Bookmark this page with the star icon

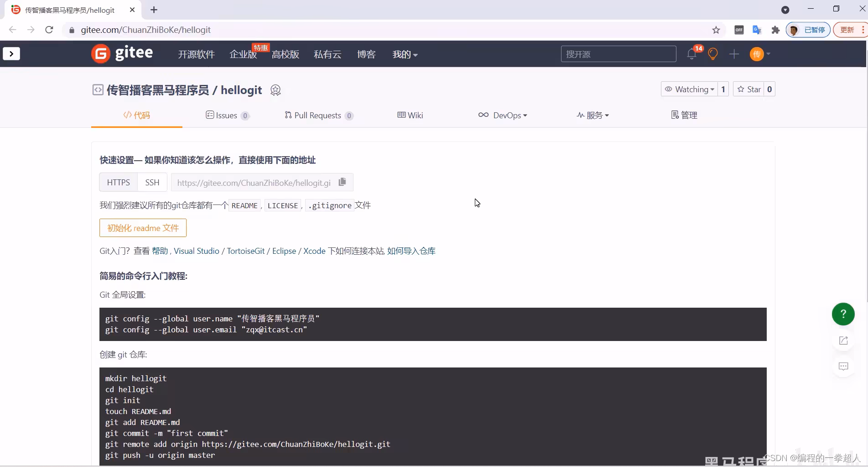716,30
